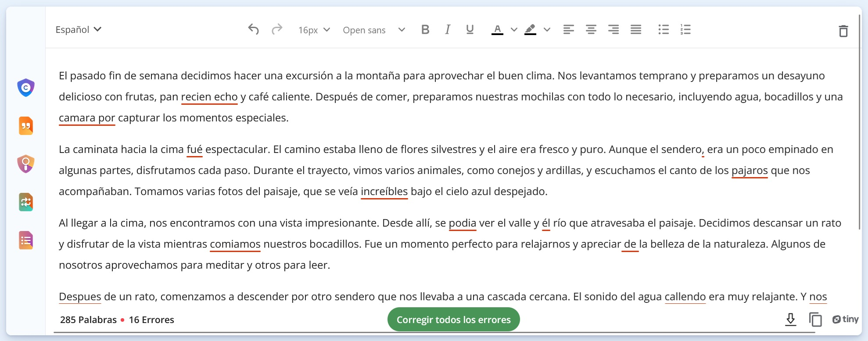Click the '285 Palabras' word count

point(88,320)
